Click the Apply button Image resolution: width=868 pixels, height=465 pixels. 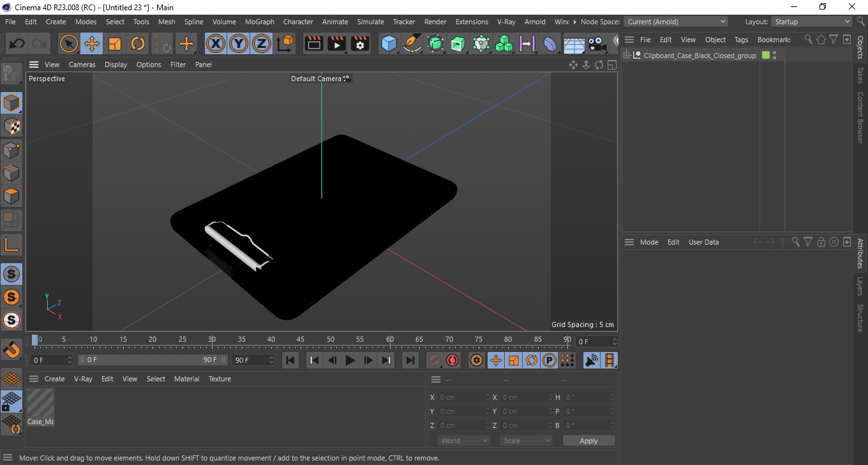(x=588, y=441)
